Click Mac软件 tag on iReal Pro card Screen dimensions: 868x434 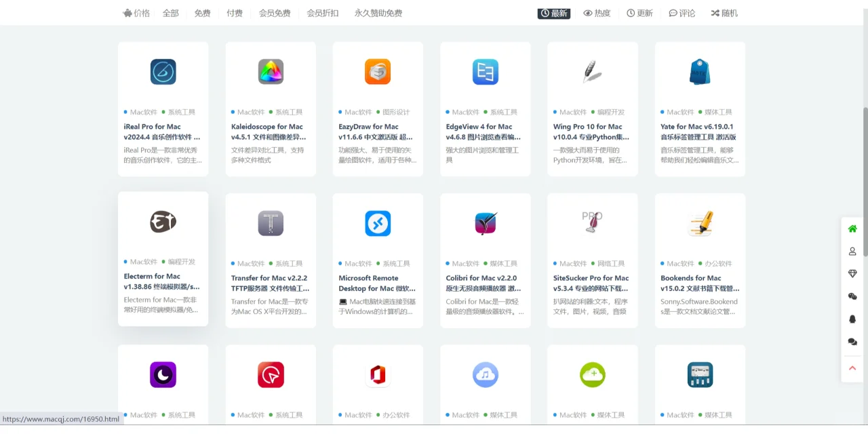tap(143, 113)
